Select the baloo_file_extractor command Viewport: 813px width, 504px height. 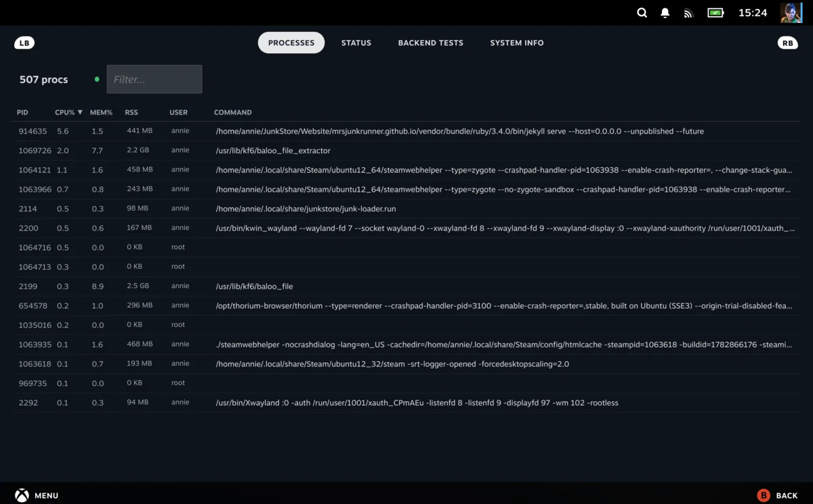273,150
